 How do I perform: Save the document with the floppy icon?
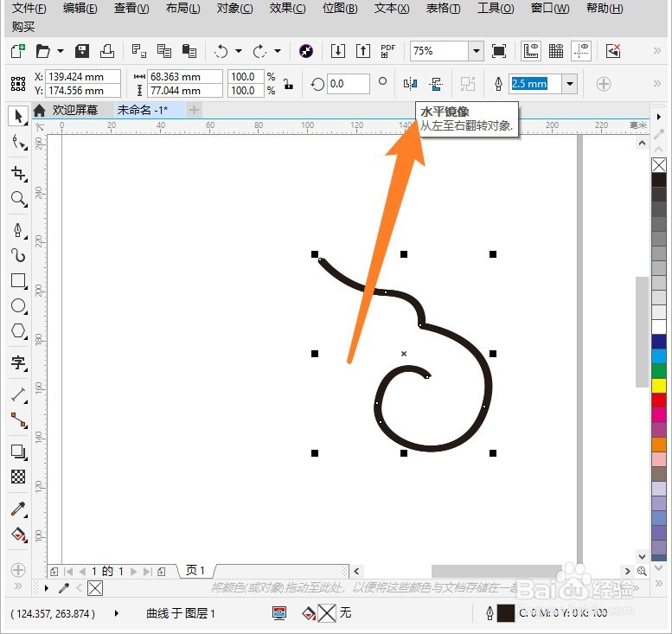pos(82,51)
